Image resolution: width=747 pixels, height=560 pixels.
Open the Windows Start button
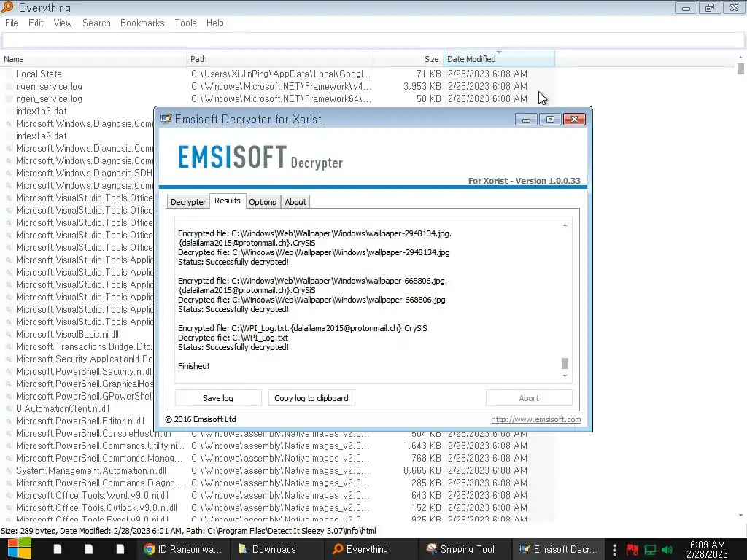tap(19, 549)
